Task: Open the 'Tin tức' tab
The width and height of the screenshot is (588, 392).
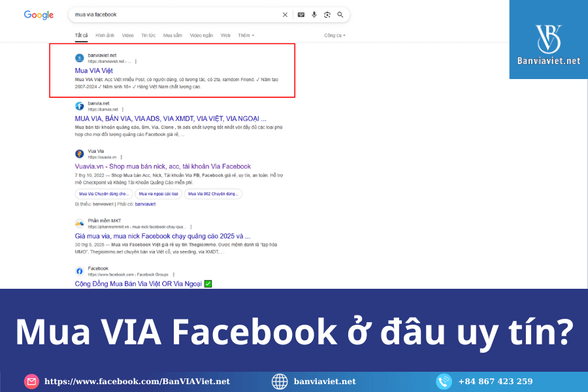Action: tap(148, 35)
